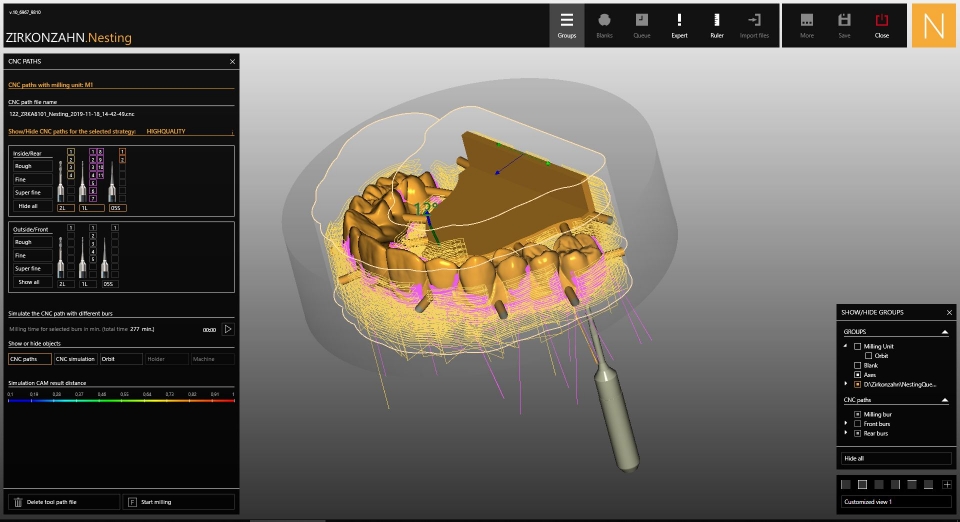Click the trash icon for Delete tool path file
This screenshot has height=522, width=960.
point(18,502)
